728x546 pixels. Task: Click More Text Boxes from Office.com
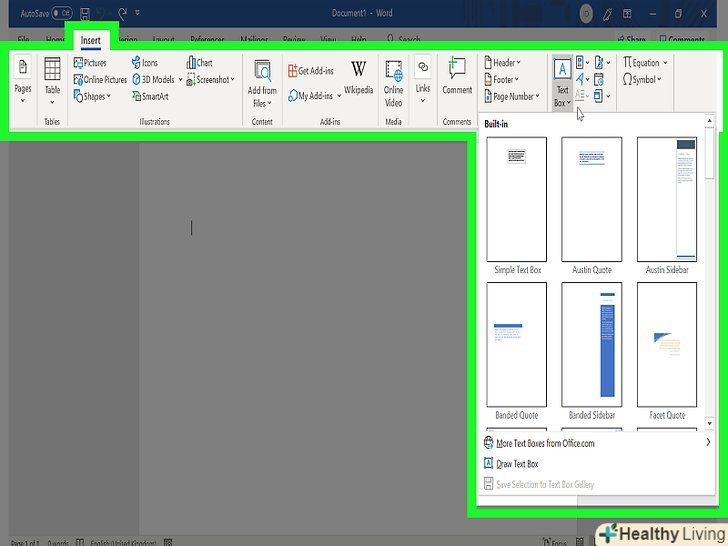tap(597, 443)
